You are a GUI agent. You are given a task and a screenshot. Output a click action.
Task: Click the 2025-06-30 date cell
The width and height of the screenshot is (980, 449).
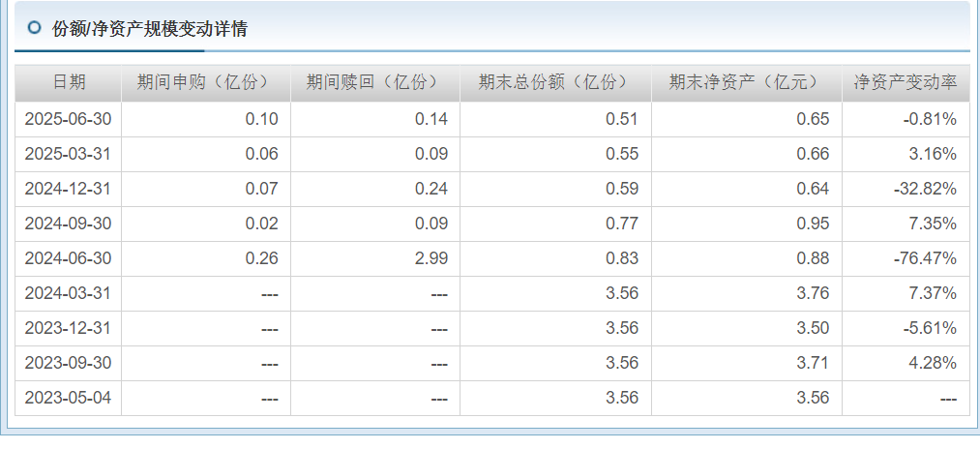(69, 119)
